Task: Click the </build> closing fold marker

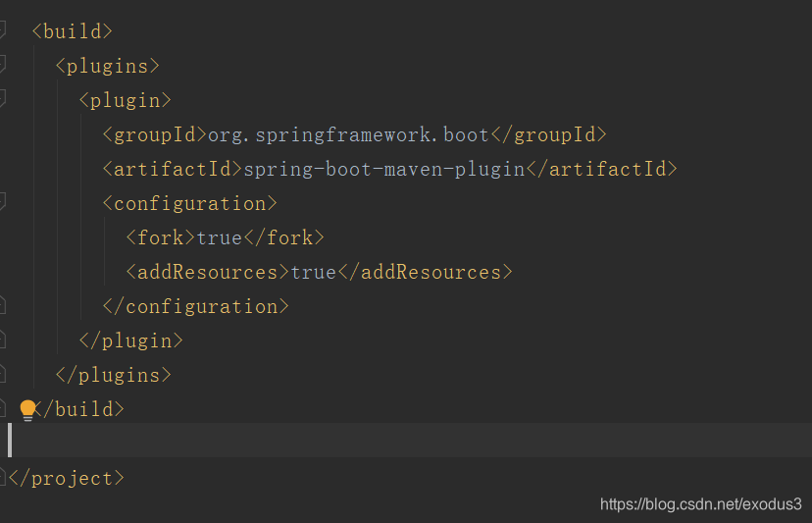Action: pos(2,408)
